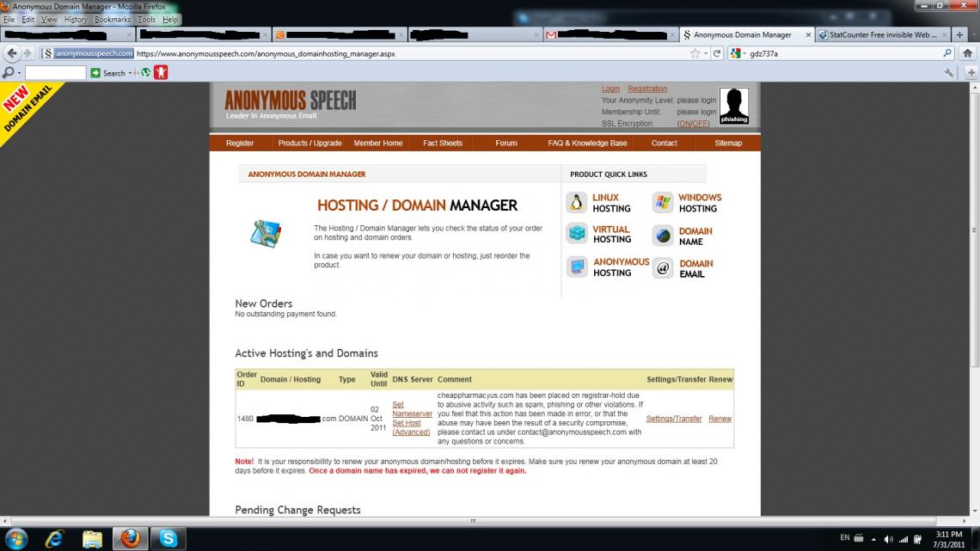Open the History menu

click(76, 20)
